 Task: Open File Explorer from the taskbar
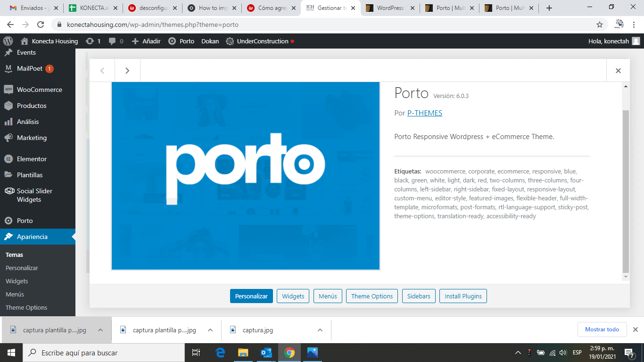click(x=243, y=353)
